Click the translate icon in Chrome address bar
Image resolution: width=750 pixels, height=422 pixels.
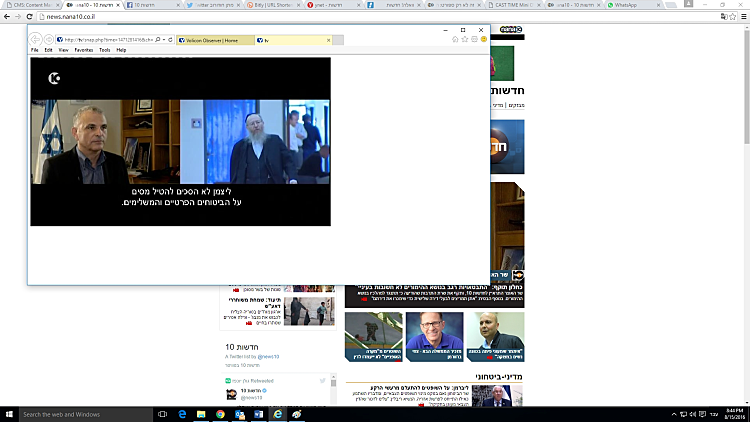(724, 16)
